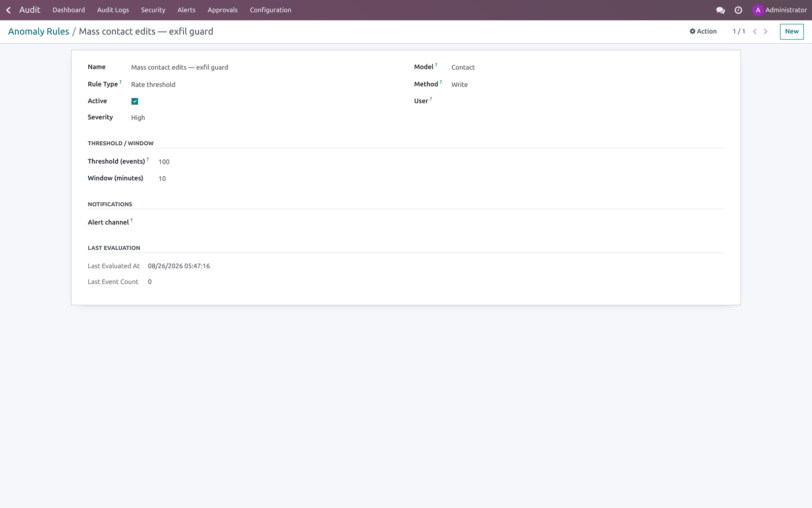Viewport: 812px width, 508px height.
Task: Show help tooltip for Threshold (events)
Action: (x=148, y=159)
